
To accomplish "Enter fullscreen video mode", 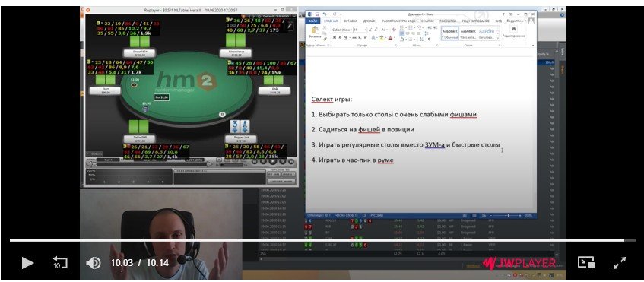I will [x=620, y=263].
